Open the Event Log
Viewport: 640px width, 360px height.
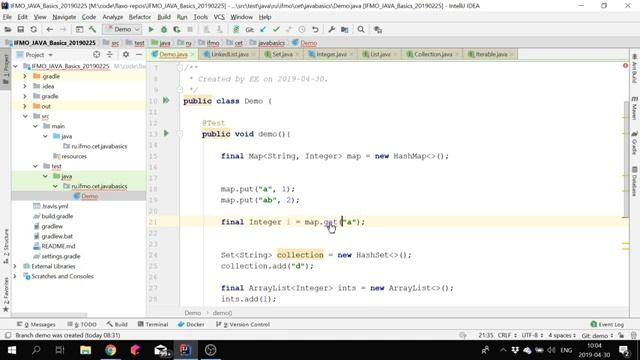pyautogui.click(x=607, y=324)
